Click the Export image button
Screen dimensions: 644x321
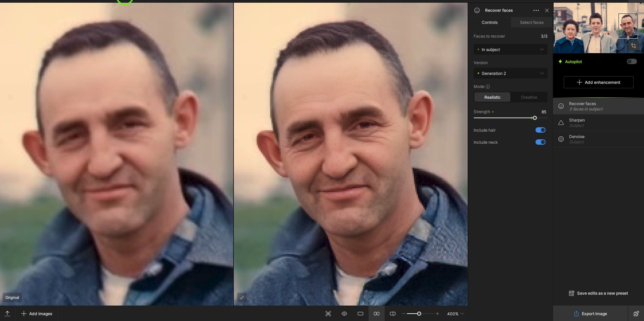point(590,314)
